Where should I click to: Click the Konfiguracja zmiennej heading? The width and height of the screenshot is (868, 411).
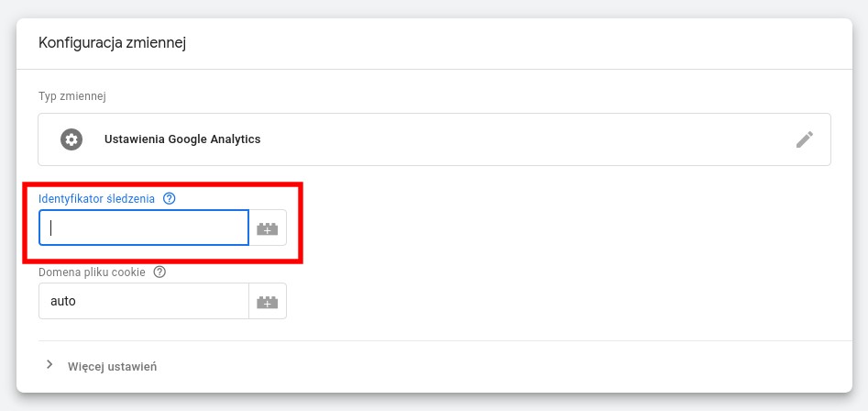(x=112, y=43)
